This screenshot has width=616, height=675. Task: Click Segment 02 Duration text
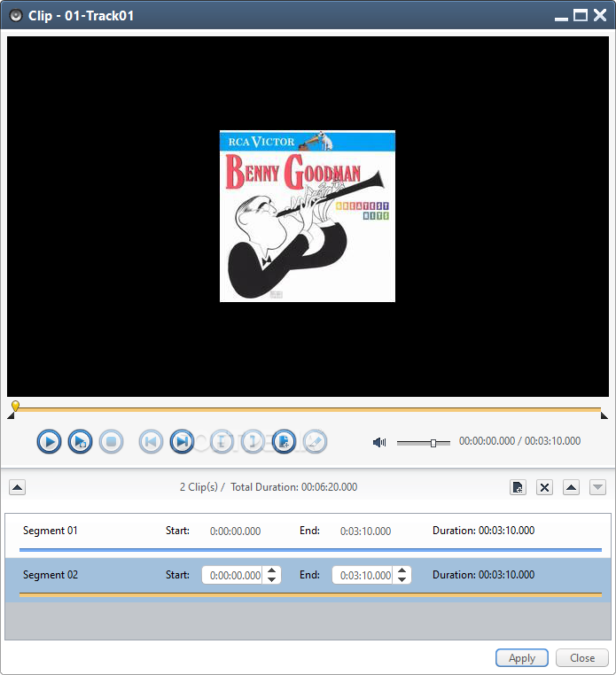pyautogui.click(x=483, y=575)
